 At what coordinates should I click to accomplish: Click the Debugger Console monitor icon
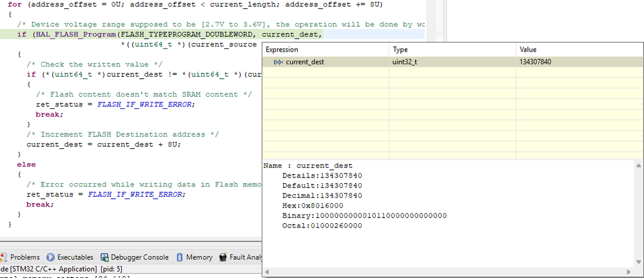point(104,257)
